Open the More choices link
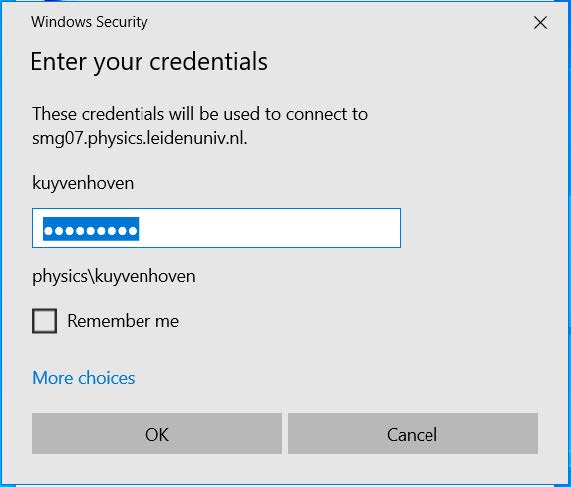 84,378
